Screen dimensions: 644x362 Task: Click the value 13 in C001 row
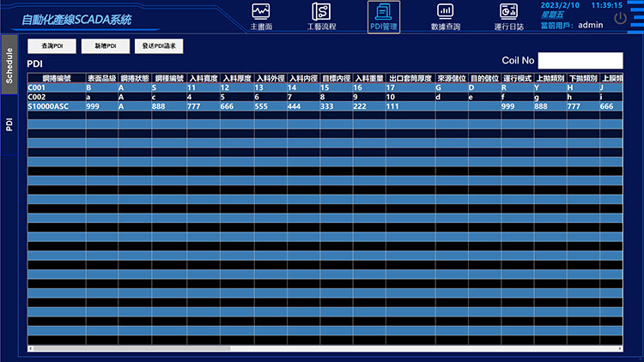270,87
